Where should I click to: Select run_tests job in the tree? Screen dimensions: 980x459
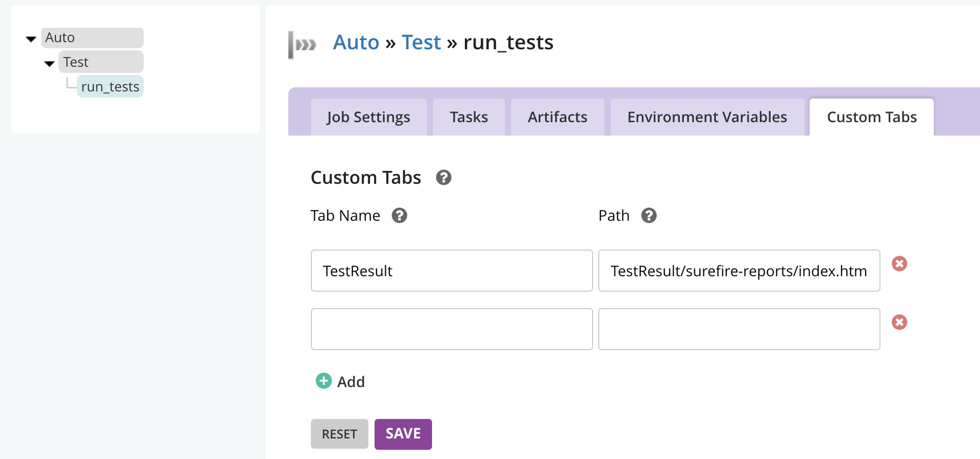click(110, 87)
